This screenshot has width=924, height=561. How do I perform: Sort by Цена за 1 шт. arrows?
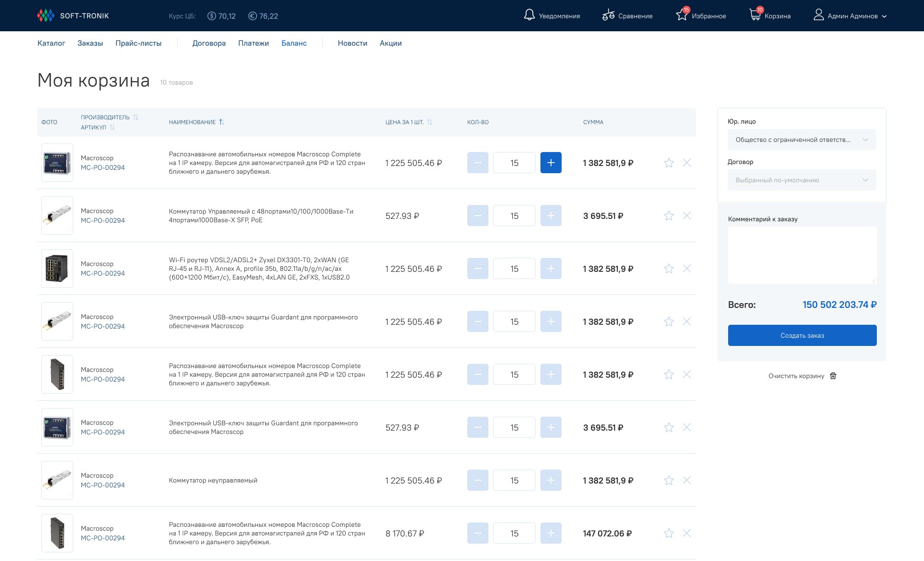pos(430,122)
